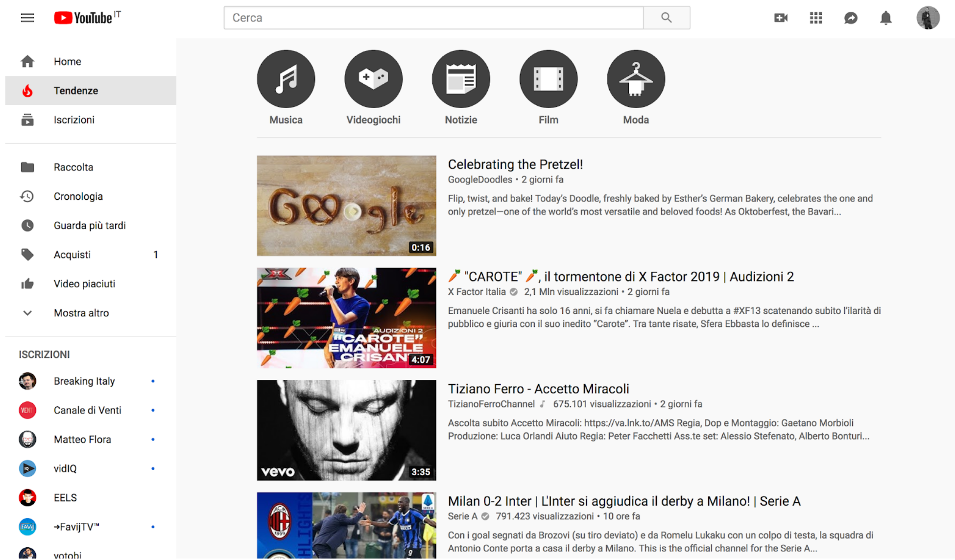Click the vidIQ channel avatar

[x=27, y=468]
